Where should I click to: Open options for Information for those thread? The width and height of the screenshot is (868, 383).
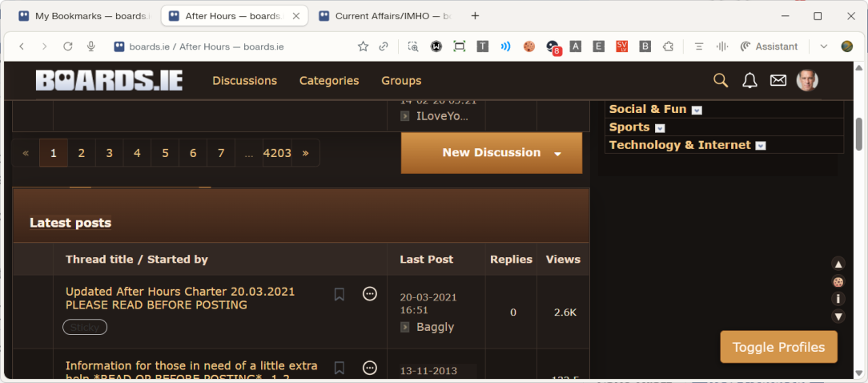370,368
